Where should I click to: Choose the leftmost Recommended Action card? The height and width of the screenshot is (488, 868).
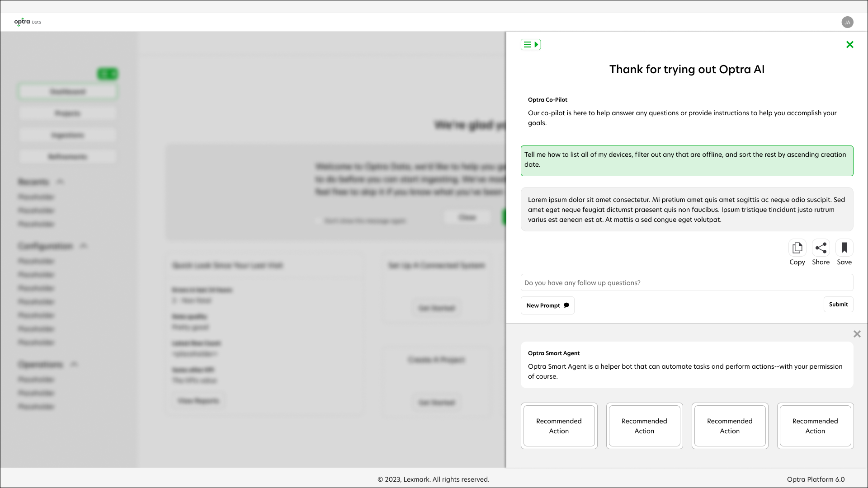click(559, 426)
